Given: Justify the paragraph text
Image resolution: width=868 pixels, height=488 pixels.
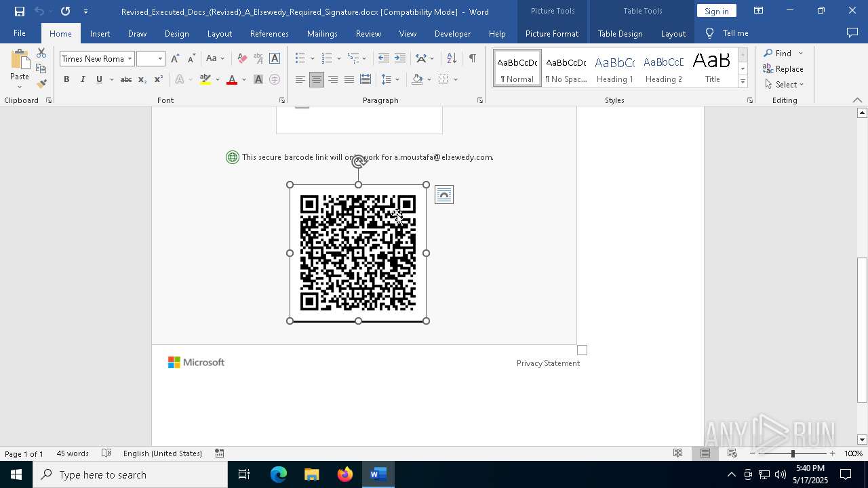Looking at the screenshot, I should (x=349, y=79).
